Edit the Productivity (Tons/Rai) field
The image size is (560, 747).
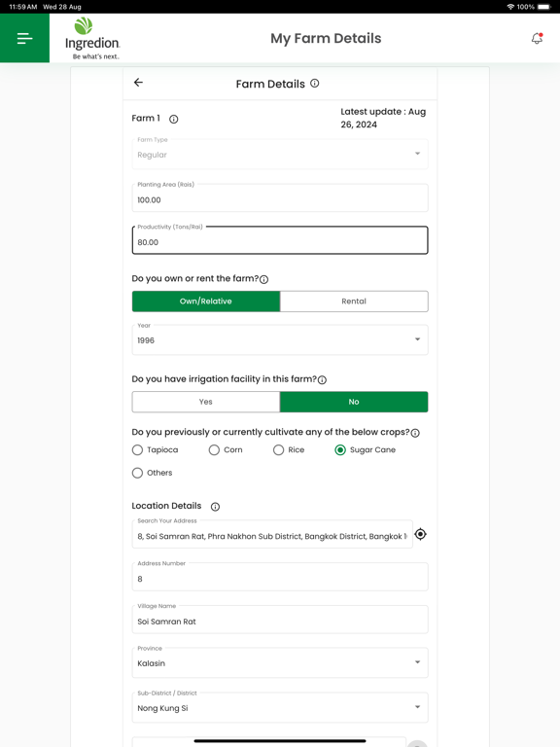pos(280,240)
